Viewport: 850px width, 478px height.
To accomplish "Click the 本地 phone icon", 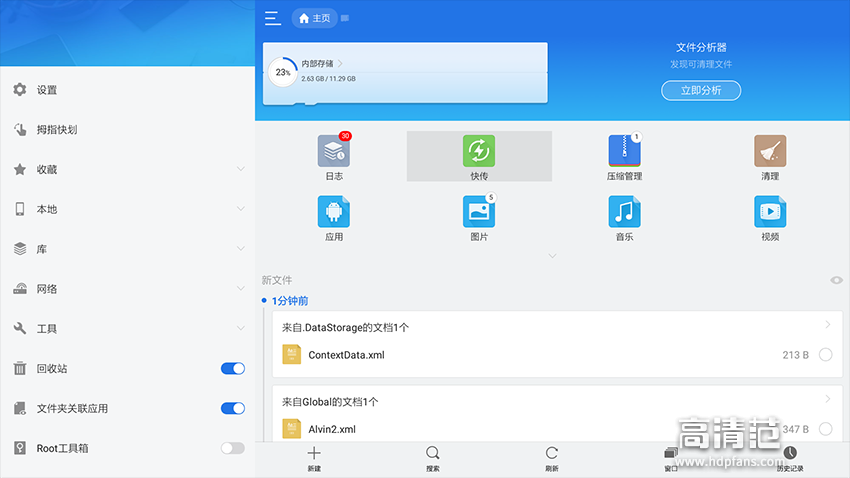I will [20, 209].
